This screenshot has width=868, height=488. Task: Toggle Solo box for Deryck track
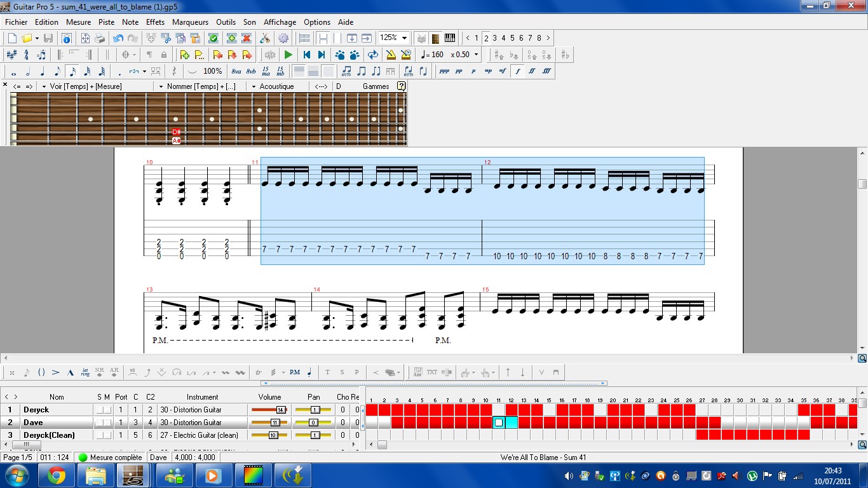[x=100, y=410]
